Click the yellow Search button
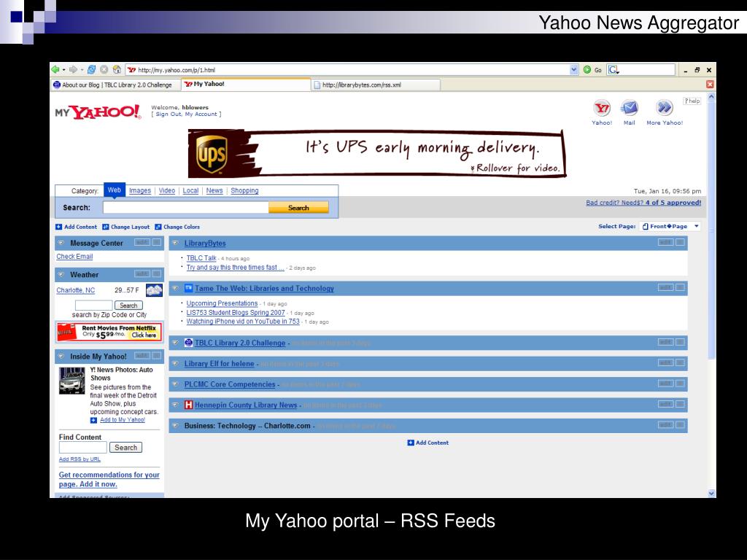This screenshot has height=560, width=747. 298,208
